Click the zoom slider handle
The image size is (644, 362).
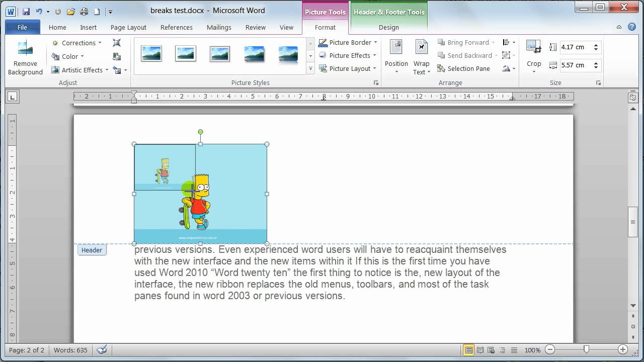[586, 349]
